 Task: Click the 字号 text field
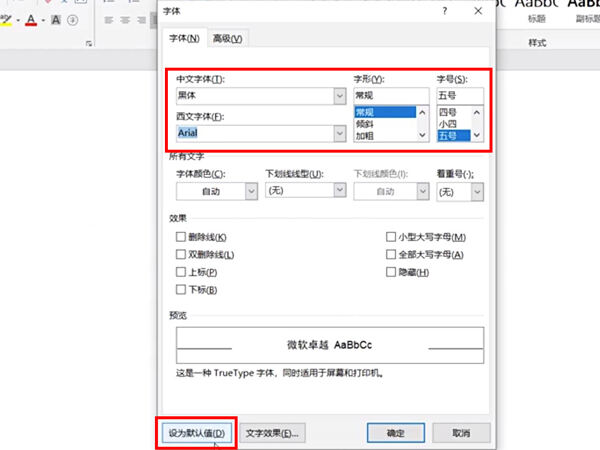click(460, 95)
